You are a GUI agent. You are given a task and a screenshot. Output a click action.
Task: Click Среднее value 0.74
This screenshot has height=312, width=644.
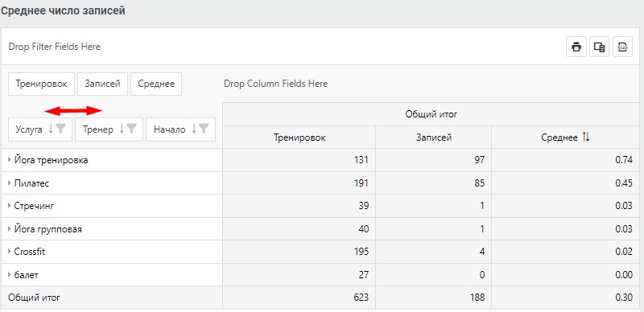coord(624,160)
